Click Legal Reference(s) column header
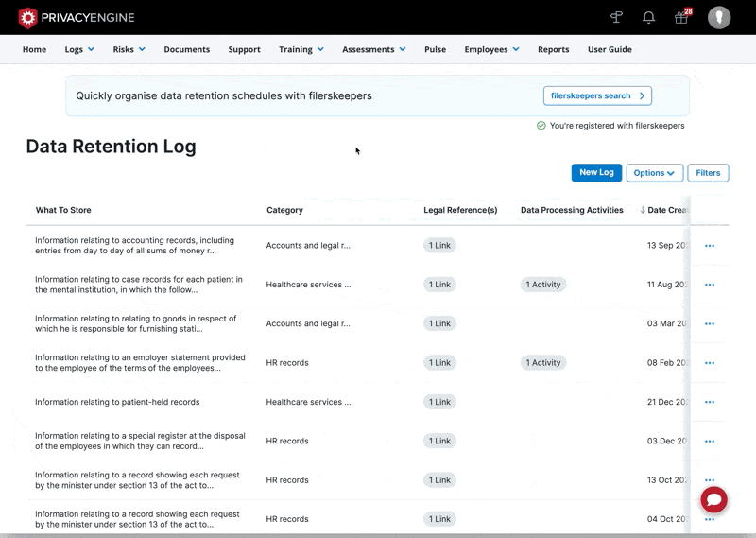This screenshot has height=538, width=756. click(x=460, y=210)
